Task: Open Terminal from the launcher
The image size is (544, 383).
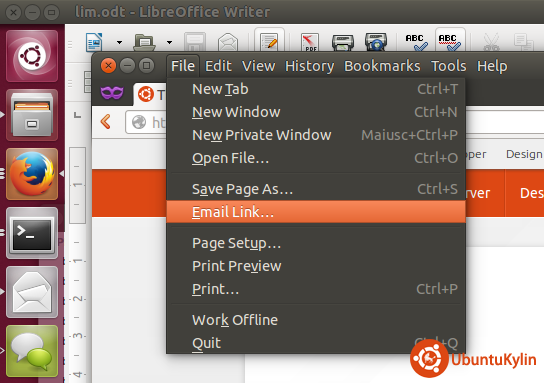Action: click(32, 233)
